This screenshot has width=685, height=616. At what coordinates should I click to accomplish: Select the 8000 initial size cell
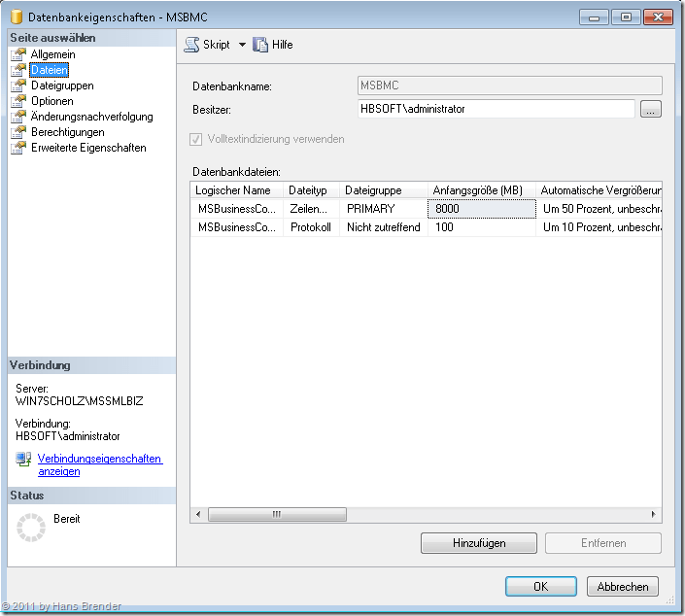(482, 209)
